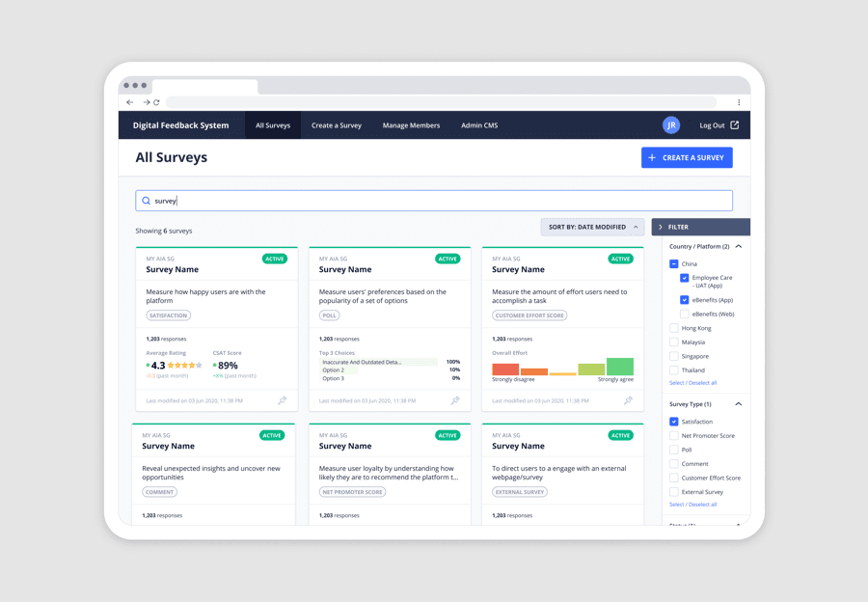Click the Inaccurate And Outdated Data bar
The image size is (868, 602).
point(379,362)
